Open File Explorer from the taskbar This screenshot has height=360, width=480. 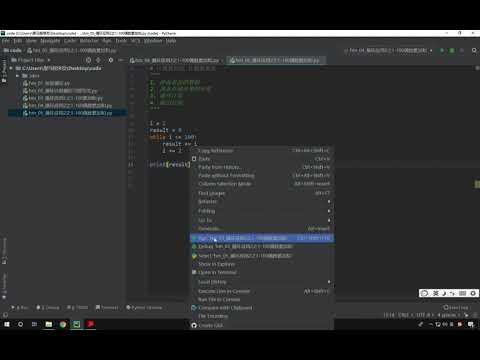(x=49, y=324)
